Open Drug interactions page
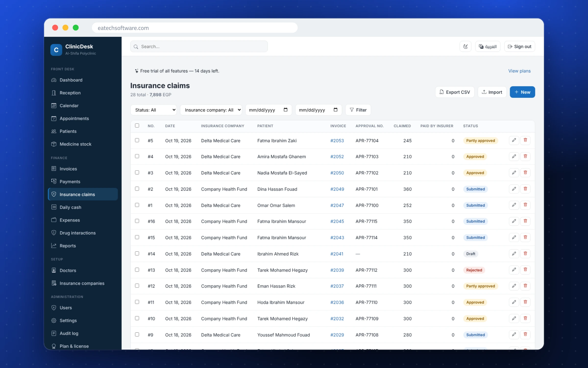Screen dimensions: 588x368 [83, 233]
